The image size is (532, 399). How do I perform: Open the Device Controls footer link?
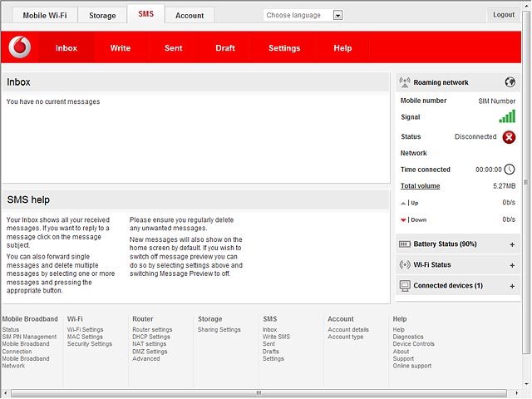click(x=414, y=343)
